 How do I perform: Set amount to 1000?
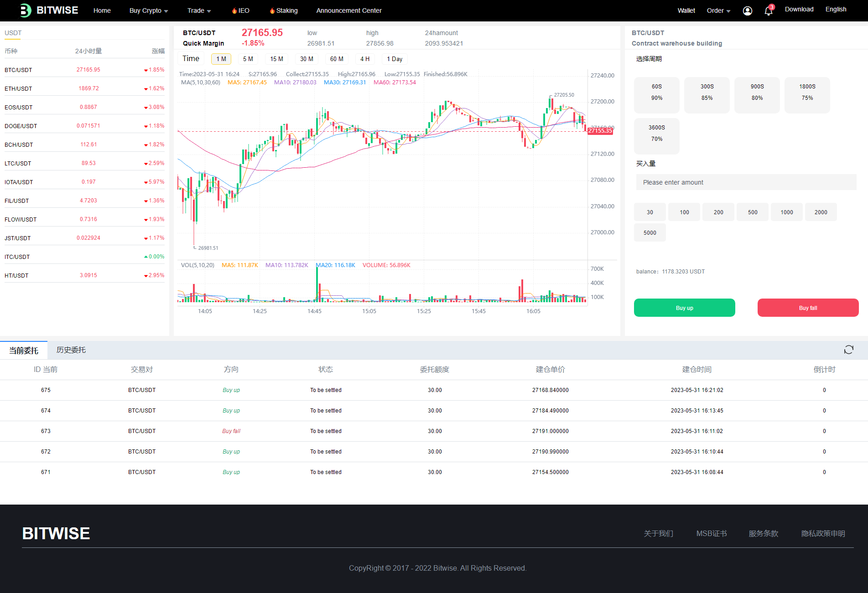(x=787, y=212)
